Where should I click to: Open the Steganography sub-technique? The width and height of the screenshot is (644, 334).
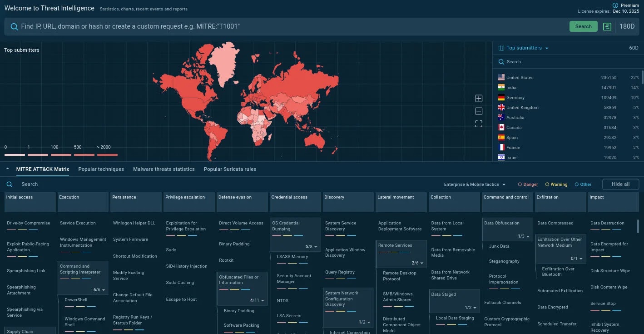tap(504, 261)
